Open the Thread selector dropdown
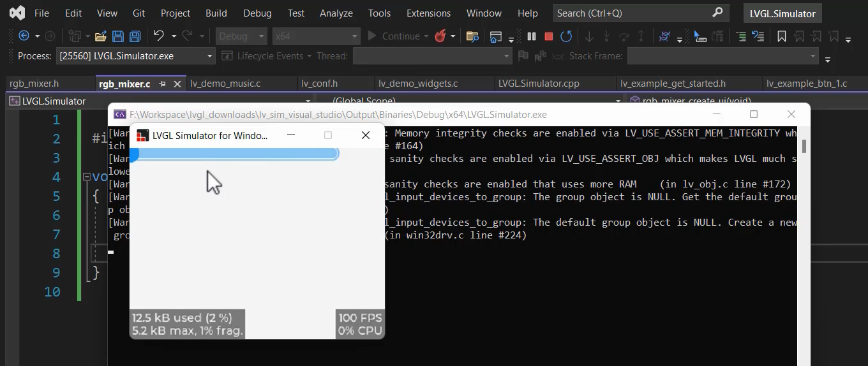 click(x=432, y=56)
